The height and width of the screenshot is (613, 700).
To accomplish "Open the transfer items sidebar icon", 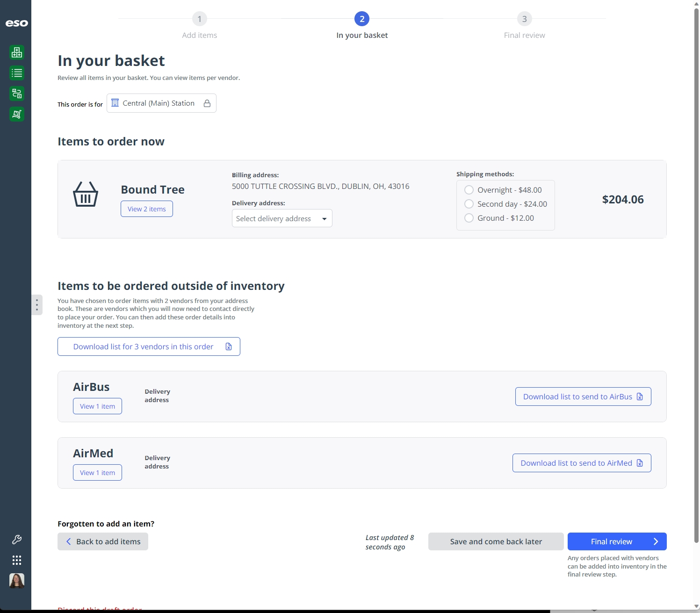I will tap(17, 94).
